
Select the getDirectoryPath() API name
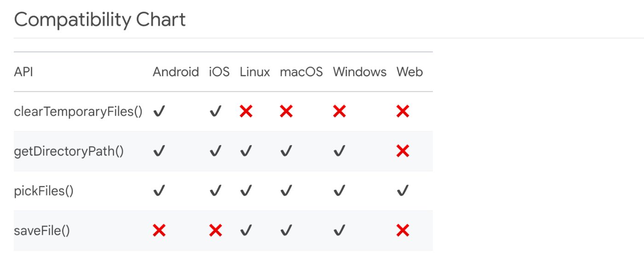coord(69,151)
